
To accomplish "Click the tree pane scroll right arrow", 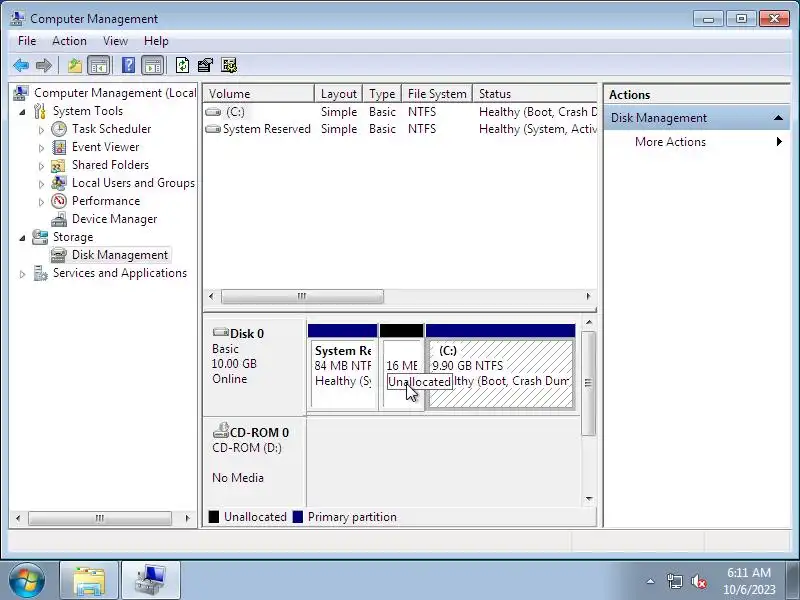I will click(x=187, y=518).
